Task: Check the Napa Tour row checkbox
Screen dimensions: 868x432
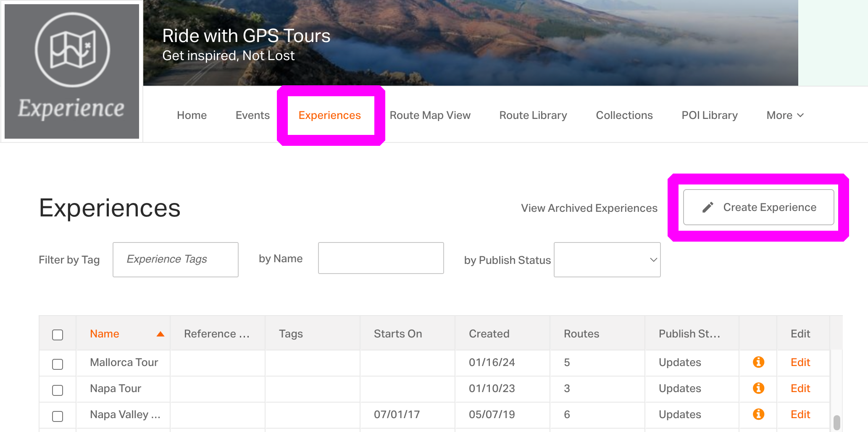Action: pyautogui.click(x=58, y=390)
